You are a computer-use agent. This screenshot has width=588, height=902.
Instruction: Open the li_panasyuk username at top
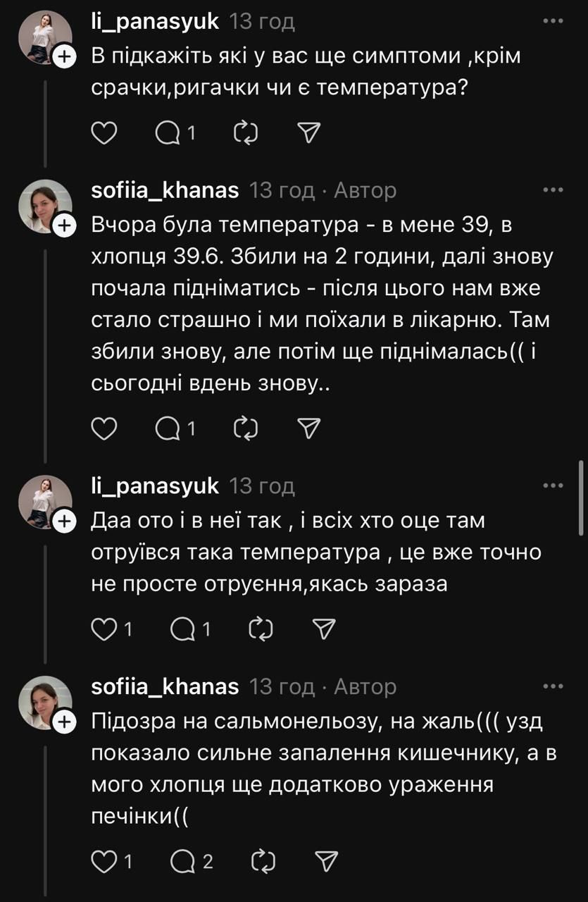coord(155,21)
